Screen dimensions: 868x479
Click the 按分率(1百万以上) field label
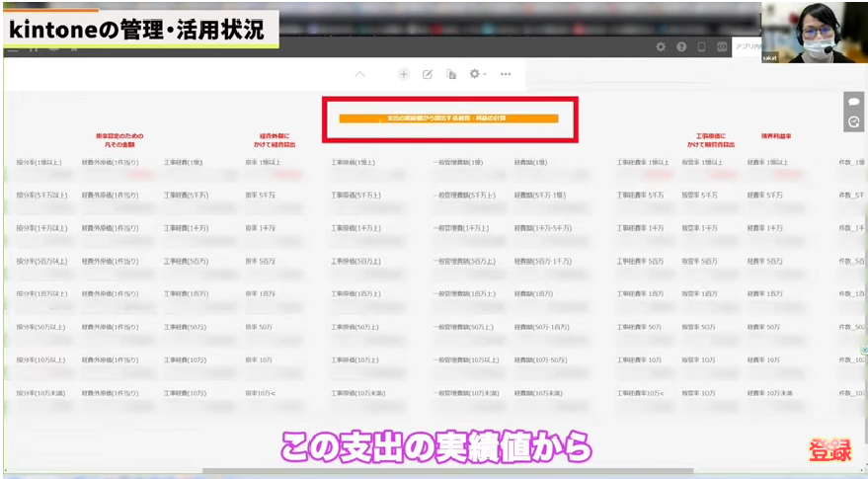click(41, 293)
